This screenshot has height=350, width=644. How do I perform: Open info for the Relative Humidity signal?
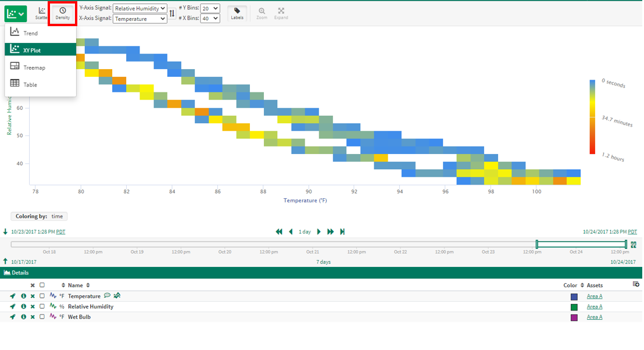23,307
